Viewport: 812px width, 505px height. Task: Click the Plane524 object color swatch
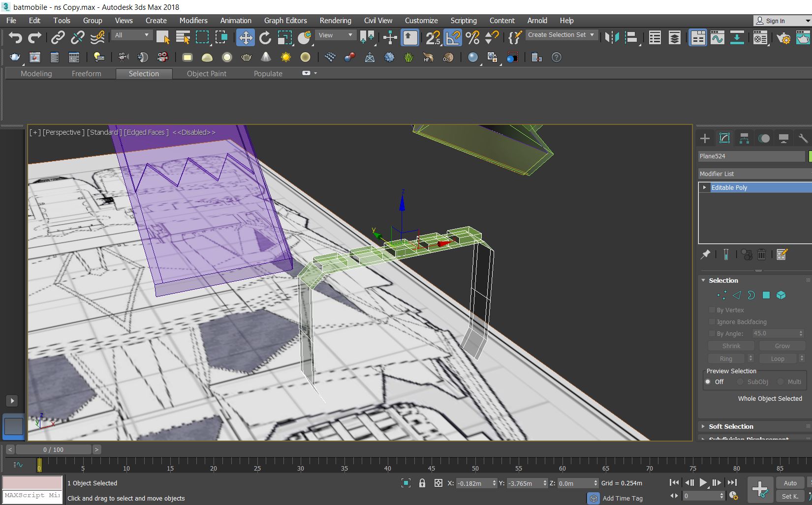click(x=810, y=156)
